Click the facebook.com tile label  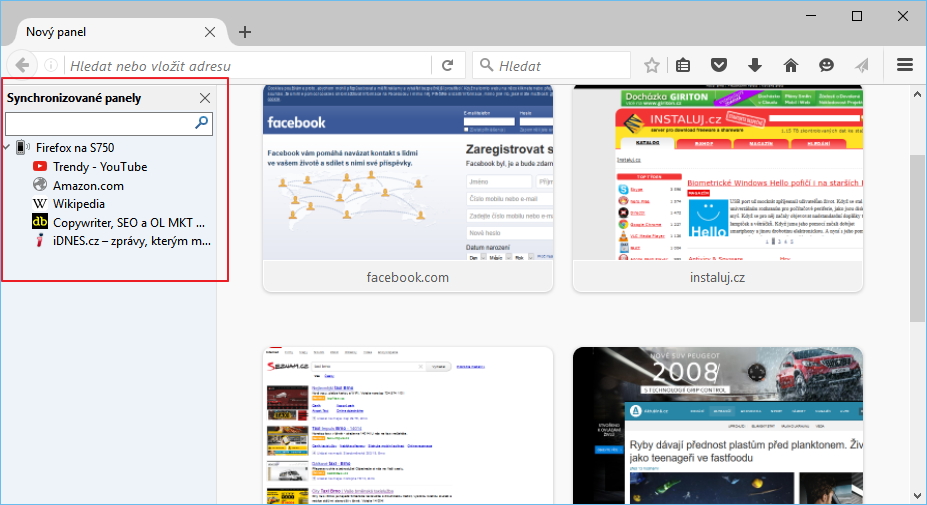point(407,277)
